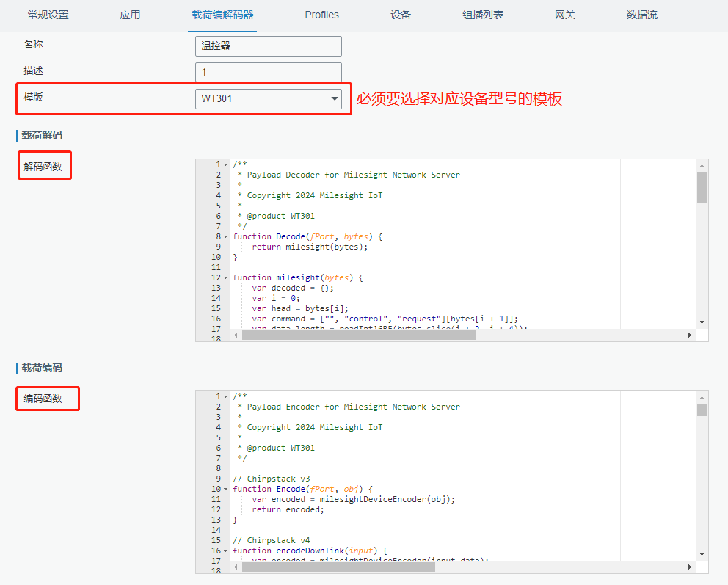Click the decoder editor horizontal scrollbar thumb
This screenshot has width=728, height=585.
(359, 335)
